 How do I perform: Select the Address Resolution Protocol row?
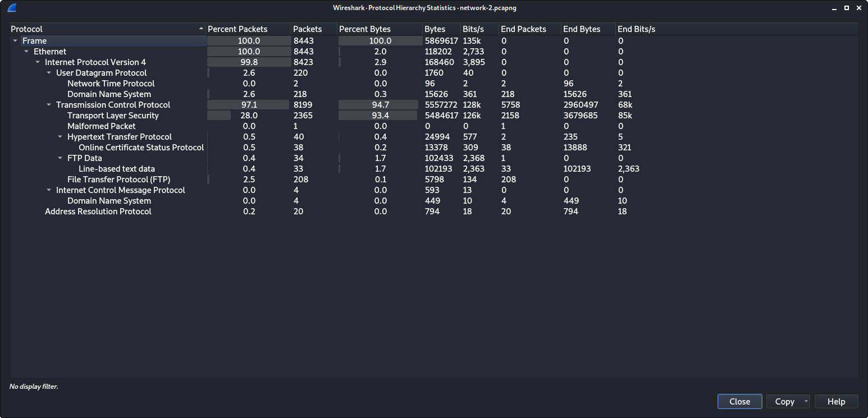pos(433,212)
